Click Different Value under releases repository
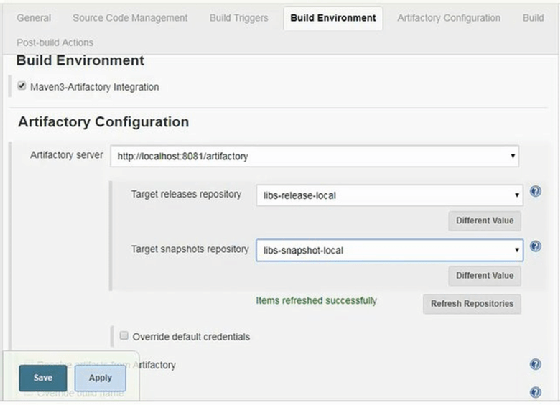 coord(485,221)
